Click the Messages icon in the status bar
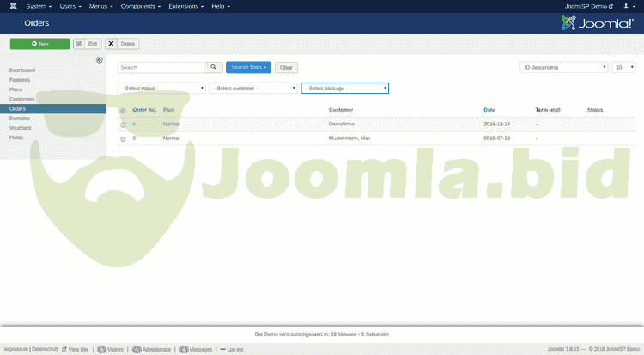 click(x=183, y=349)
